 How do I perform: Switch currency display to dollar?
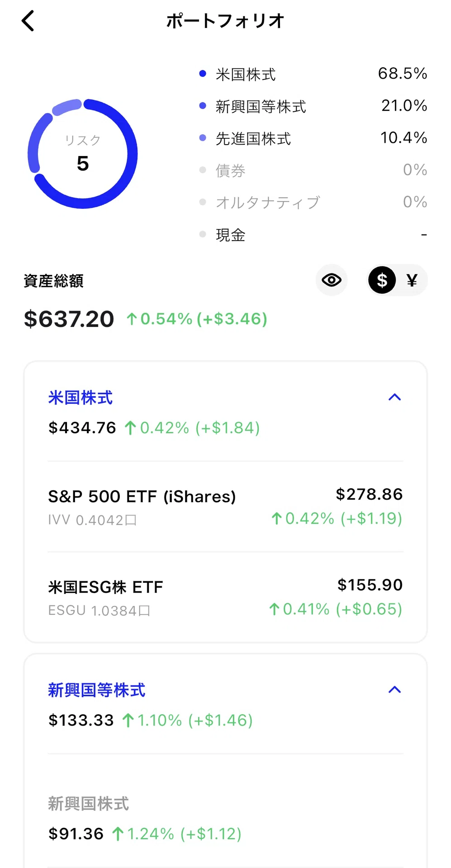click(382, 280)
